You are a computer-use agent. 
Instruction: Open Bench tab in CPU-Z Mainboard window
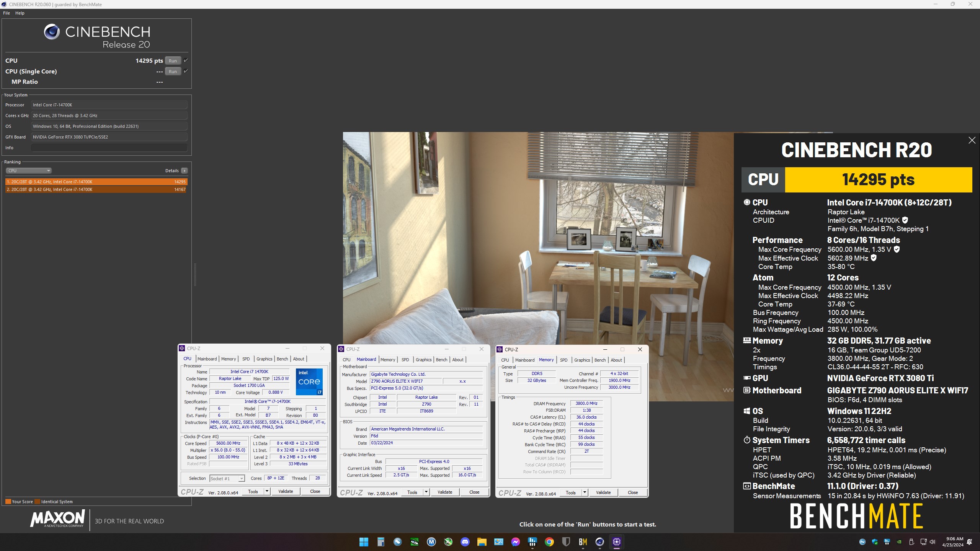point(441,360)
